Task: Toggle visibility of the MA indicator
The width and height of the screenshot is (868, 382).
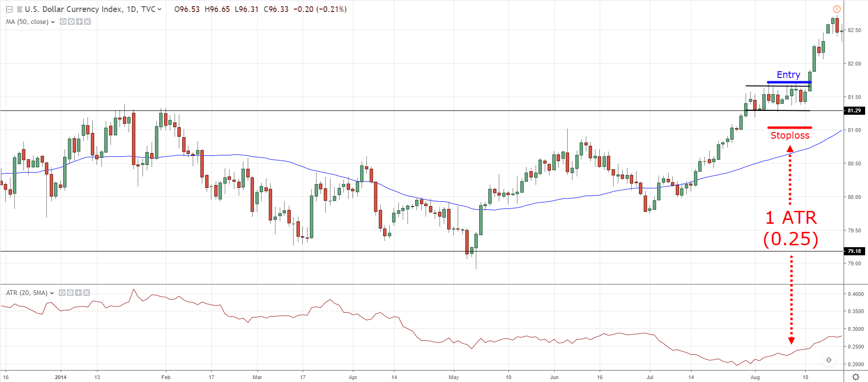Action: pyautogui.click(x=63, y=22)
